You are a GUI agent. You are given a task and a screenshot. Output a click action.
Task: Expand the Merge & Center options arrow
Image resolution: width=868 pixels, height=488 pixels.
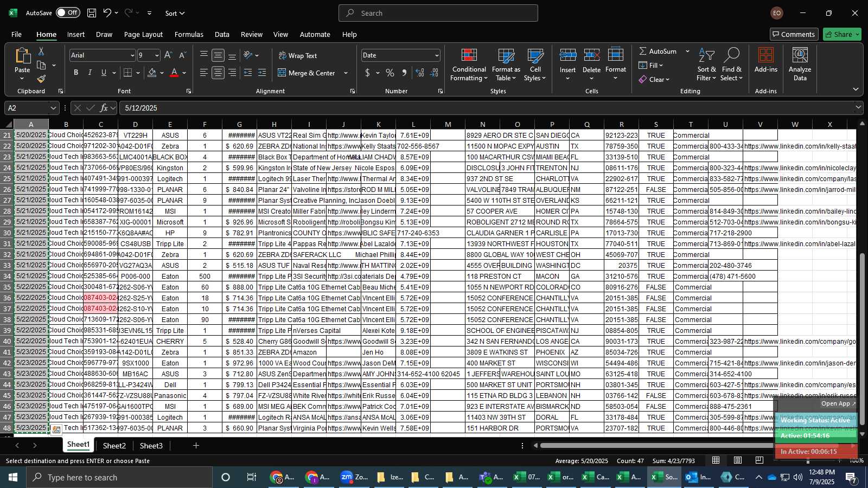[346, 73]
